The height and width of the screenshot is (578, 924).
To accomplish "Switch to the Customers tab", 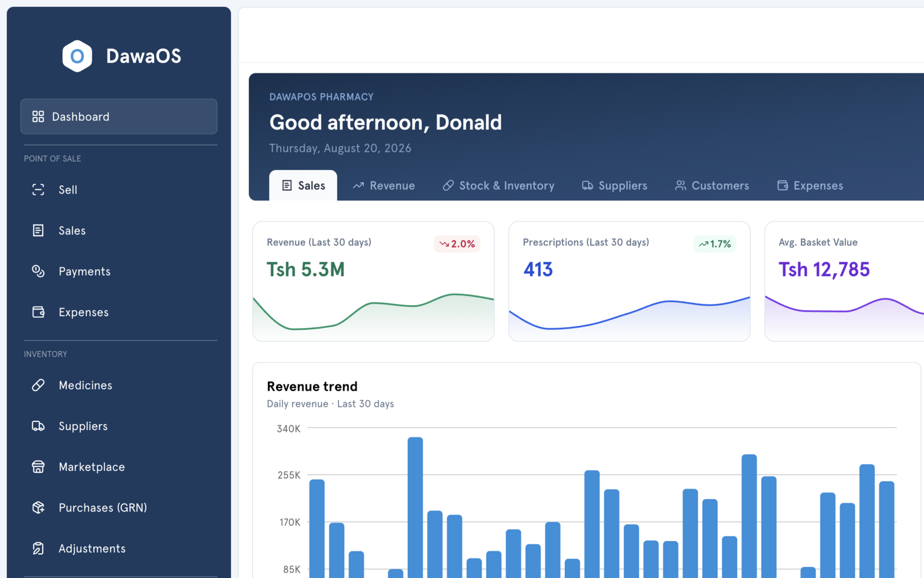I will click(x=712, y=186).
